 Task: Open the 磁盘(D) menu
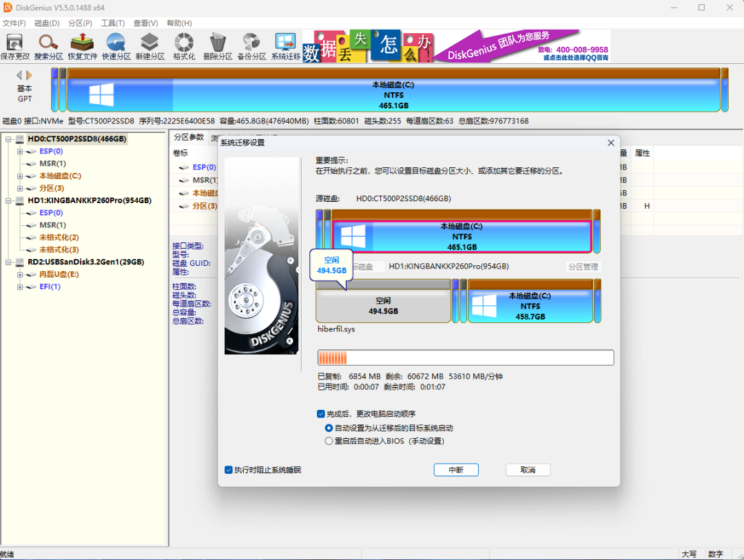(47, 23)
